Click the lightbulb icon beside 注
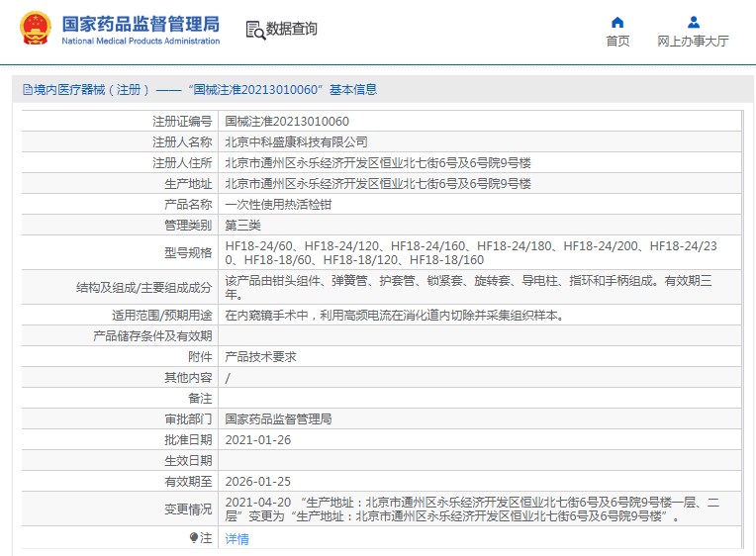Screen dimensions: 756x556 tap(194, 537)
